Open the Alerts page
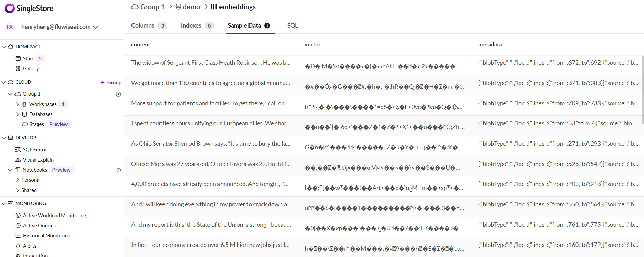644x257 pixels. [29, 246]
